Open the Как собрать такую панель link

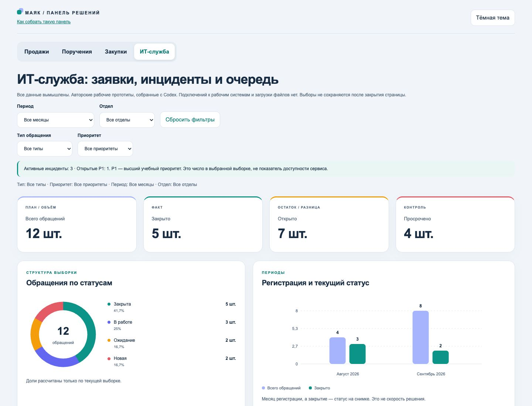tap(44, 22)
